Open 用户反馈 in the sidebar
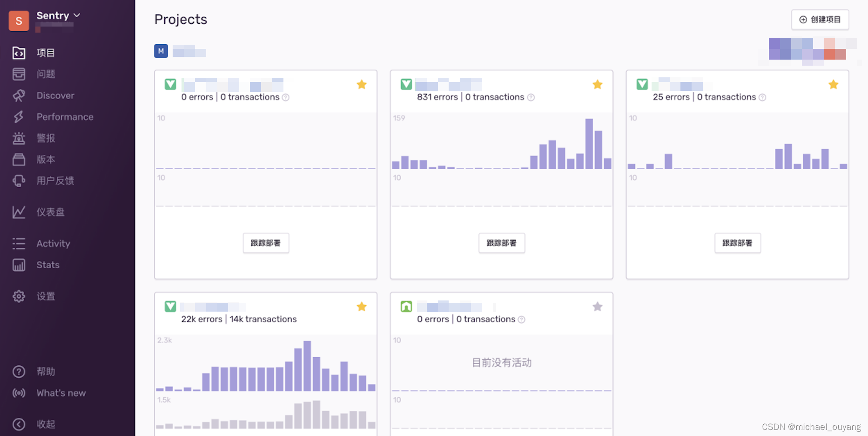Image resolution: width=868 pixels, height=436 pixels. [55, 181]
